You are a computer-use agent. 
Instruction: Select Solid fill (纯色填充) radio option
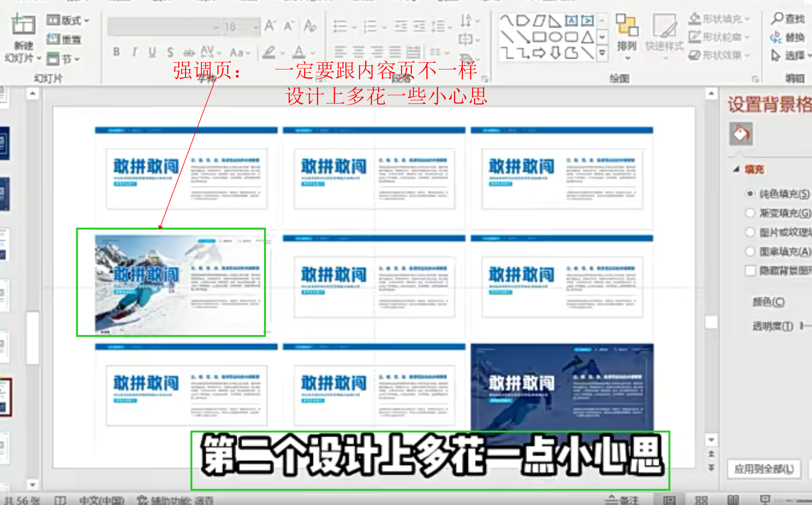[x=750, y=194]
